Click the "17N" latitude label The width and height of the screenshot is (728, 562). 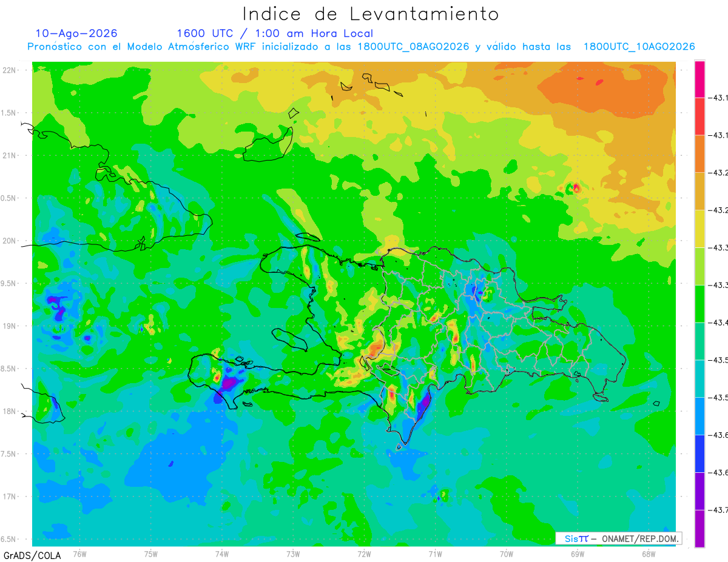(x=9, y=497)
